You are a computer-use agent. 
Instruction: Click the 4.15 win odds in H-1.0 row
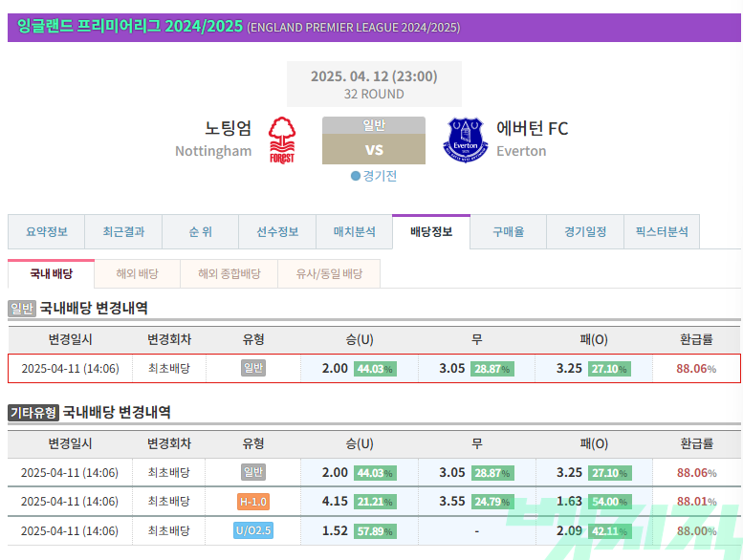coord(335,502)
